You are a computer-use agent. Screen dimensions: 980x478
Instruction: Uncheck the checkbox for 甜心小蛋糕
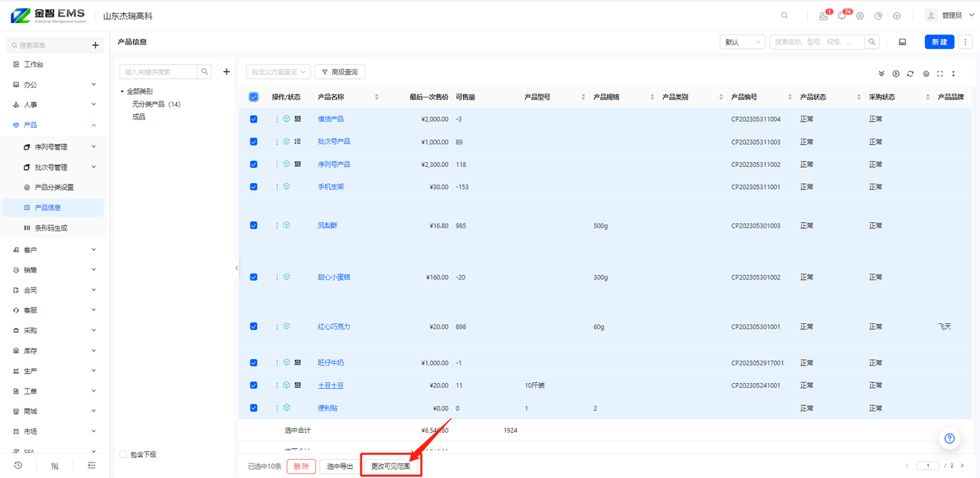(253, 277)
